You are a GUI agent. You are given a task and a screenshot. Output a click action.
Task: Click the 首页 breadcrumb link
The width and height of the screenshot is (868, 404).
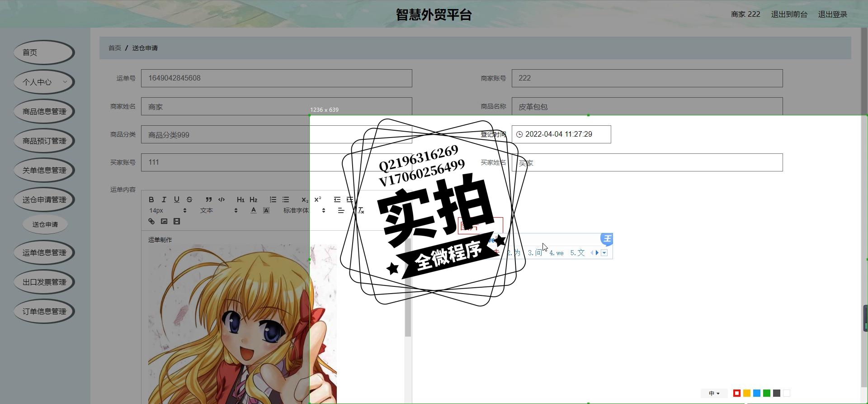[115, 48]
